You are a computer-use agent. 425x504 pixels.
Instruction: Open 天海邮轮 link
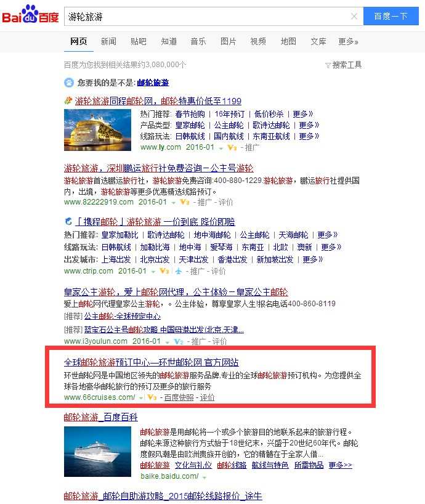point(293,235)
